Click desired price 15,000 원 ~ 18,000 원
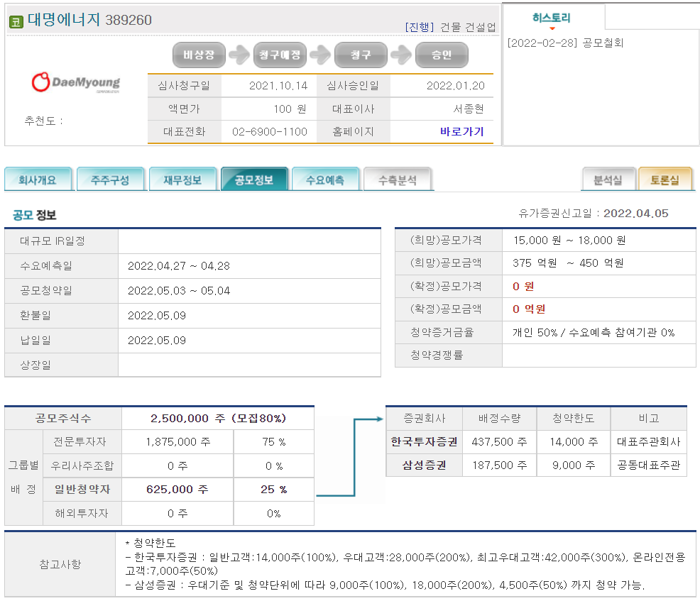Viewport: 700px width, 601px height. coord(569,241)
